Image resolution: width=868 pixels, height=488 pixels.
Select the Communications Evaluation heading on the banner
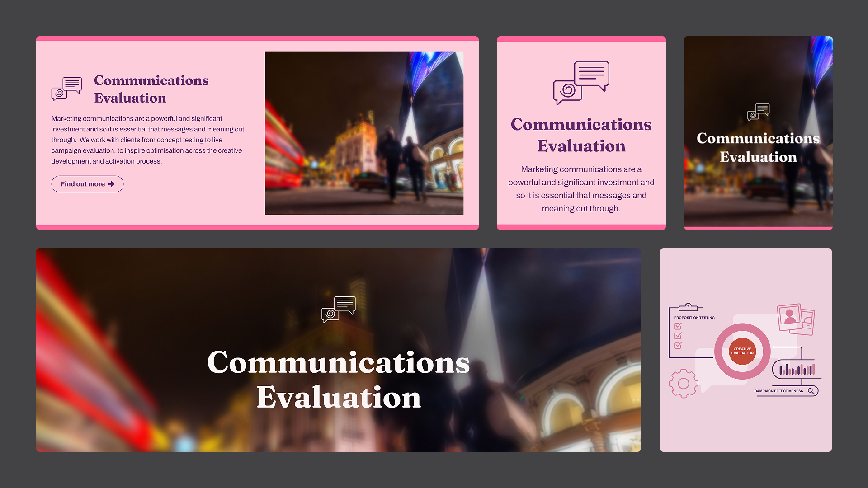point(338,380)
